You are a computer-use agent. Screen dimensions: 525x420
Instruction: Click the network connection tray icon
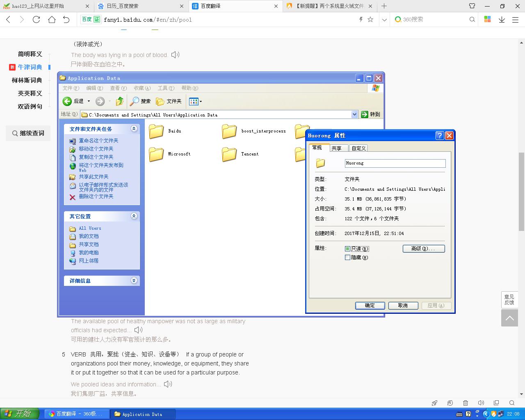pos(501,414)
